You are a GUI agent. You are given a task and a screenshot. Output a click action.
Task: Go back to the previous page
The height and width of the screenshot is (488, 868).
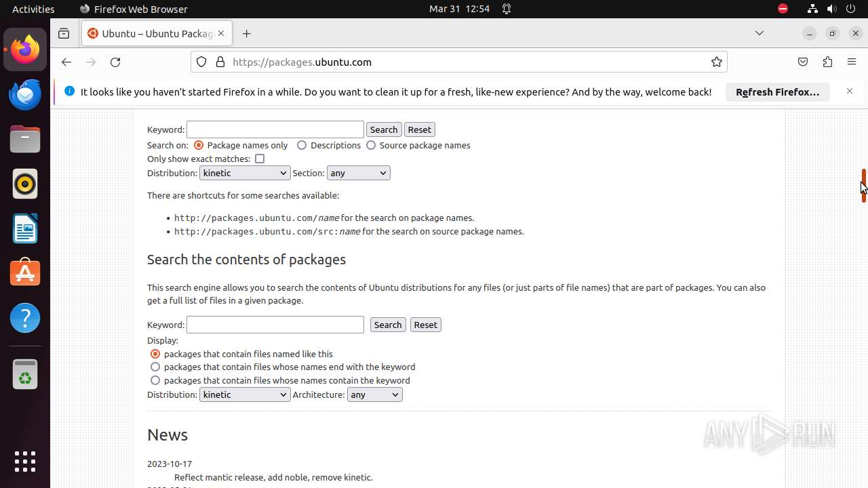click(66, 62)
